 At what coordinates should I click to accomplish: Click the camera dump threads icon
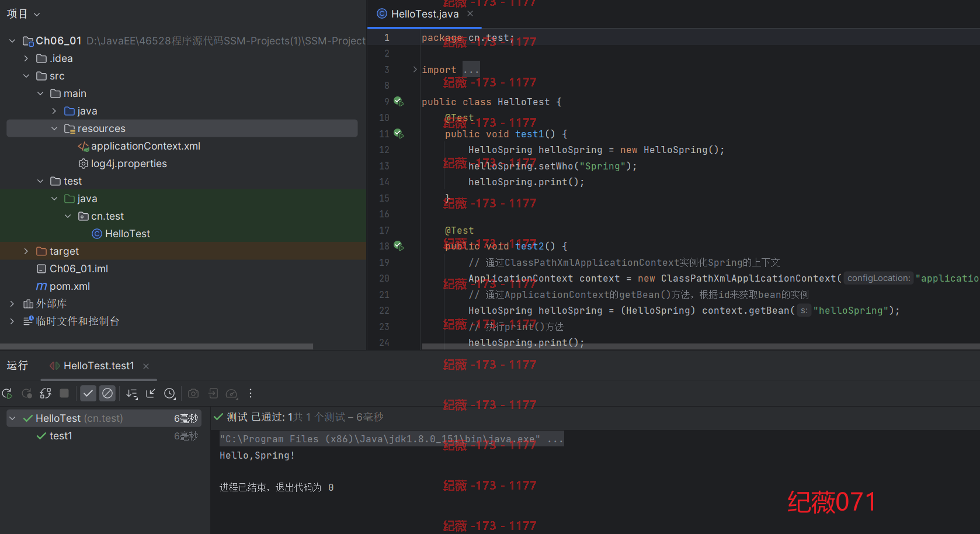click(193, 394)
